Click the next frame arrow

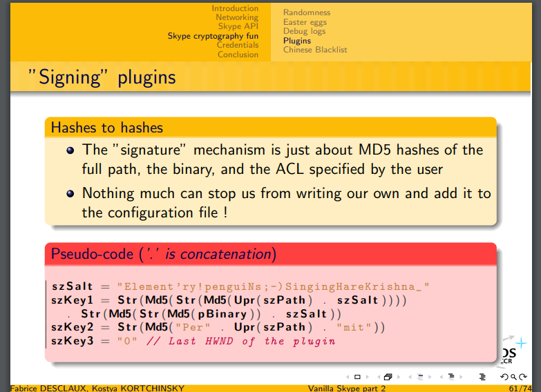pyautogui.click(x=399, y=377)
